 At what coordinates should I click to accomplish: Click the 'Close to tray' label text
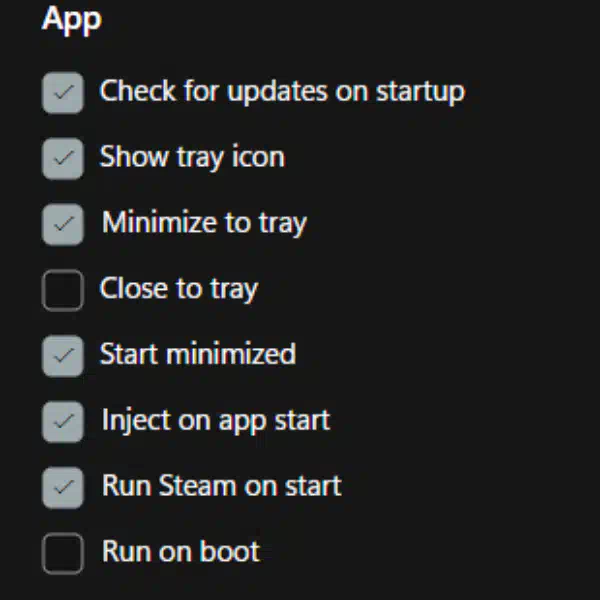(179, 289)
